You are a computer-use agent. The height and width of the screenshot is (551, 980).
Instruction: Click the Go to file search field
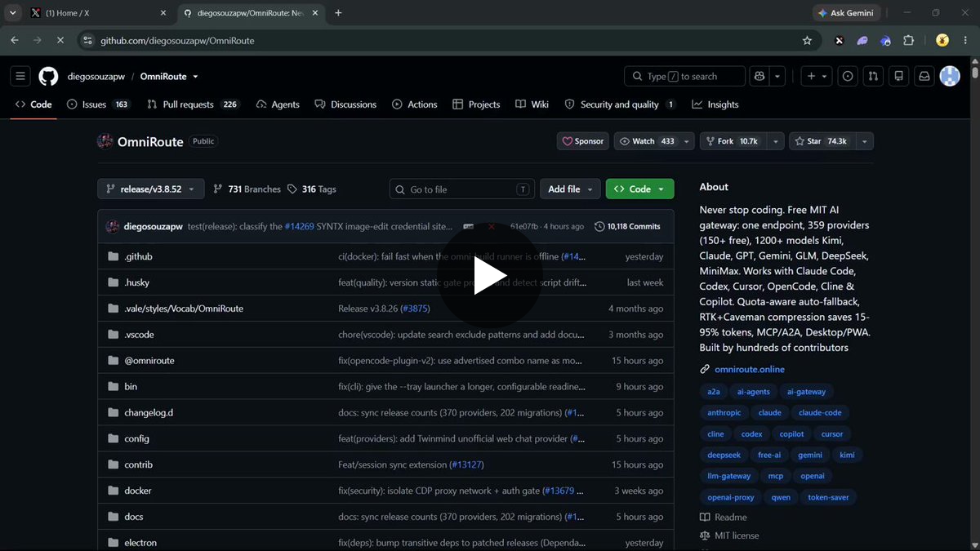pos(462,189)
